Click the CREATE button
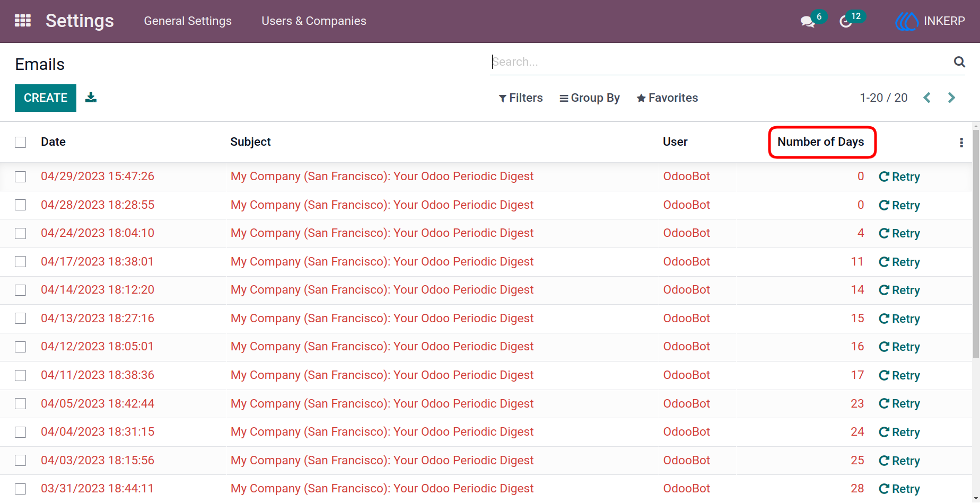This screenshot has height=503, width=980. (x=46, y=98)
